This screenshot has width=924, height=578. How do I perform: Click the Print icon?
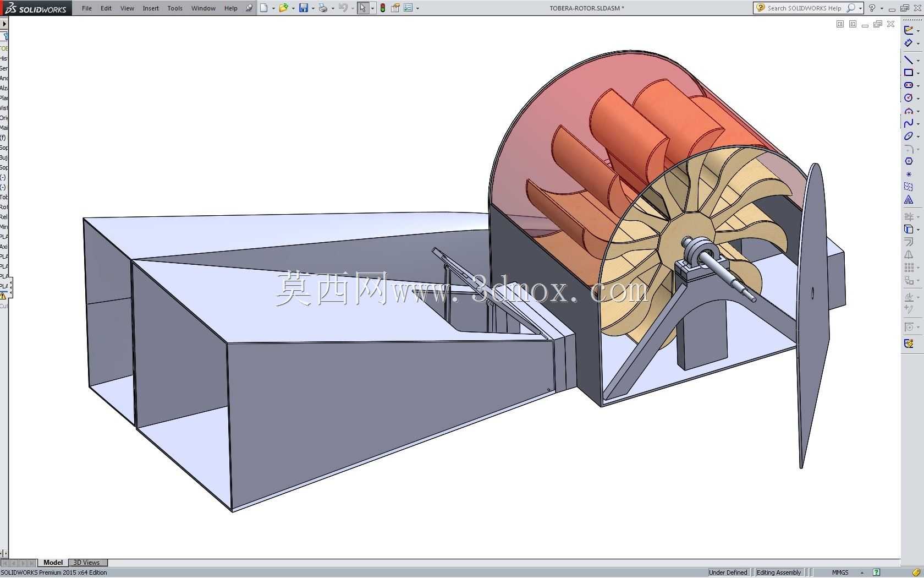323,8
